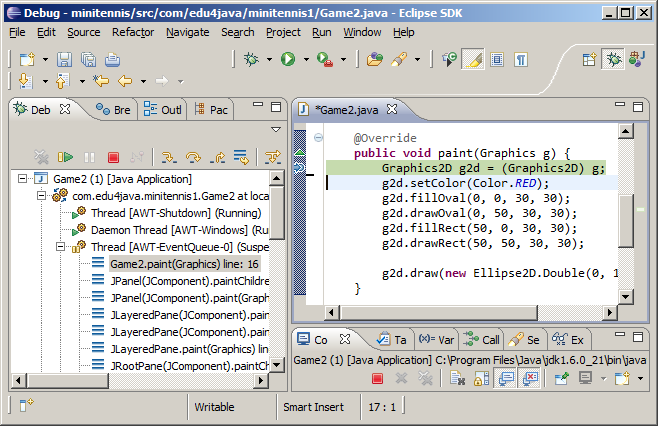This screenshot has width=658, height=426.
Task: Open the Project menu
Action: tap(283, 32)
